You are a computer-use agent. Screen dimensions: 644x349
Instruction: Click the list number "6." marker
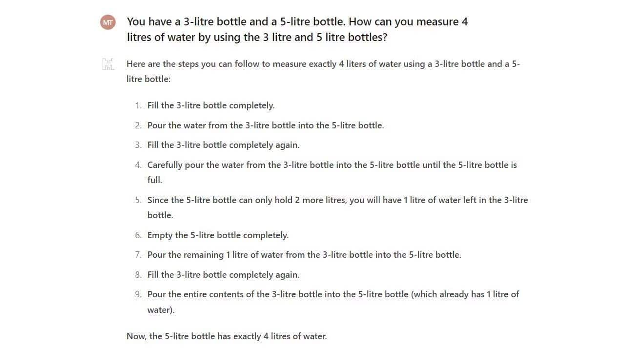[x=139, y=235]
